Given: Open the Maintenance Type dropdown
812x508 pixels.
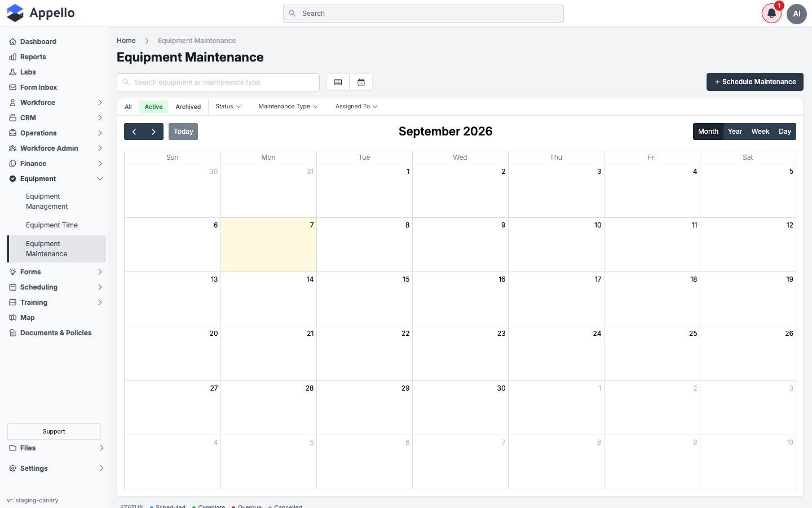Looking at the screenshot, I should click(288, 107).
